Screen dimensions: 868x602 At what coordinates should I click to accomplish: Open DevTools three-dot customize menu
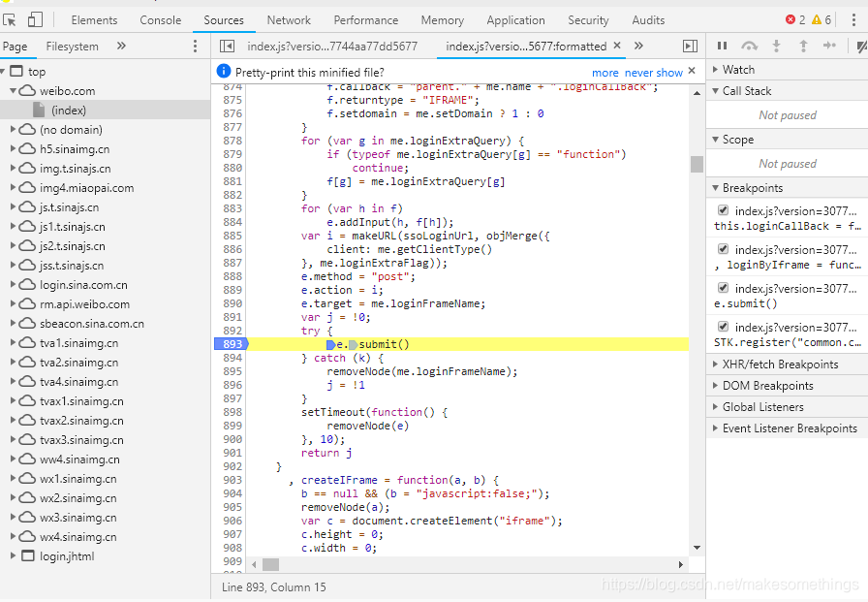coord(853,20)
